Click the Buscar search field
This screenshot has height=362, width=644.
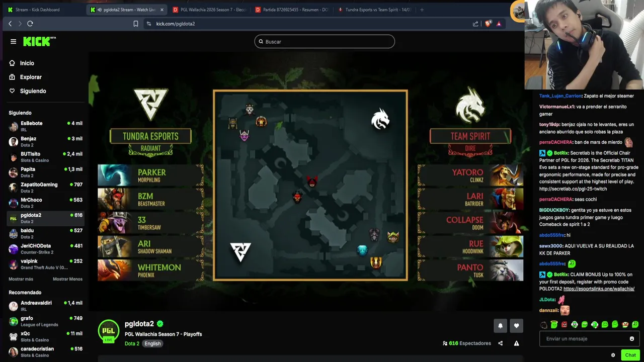coord(325,42)
